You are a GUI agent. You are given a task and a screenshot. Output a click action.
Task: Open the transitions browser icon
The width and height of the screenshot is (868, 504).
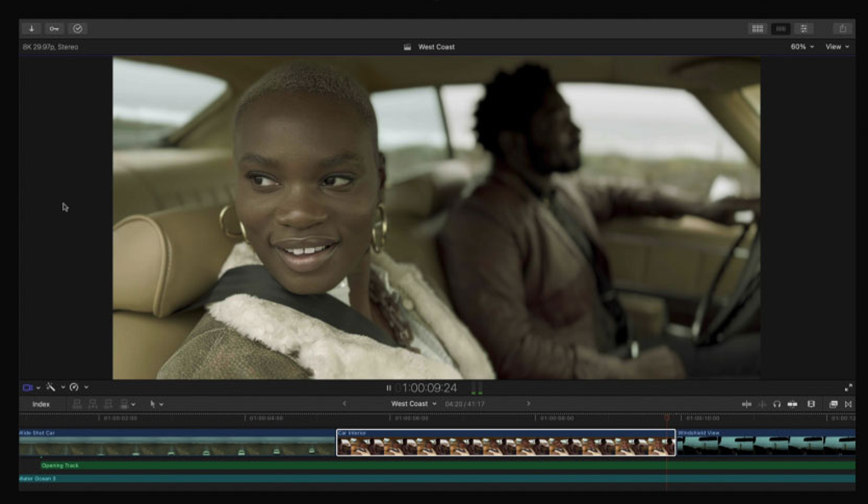coord(848,404)
